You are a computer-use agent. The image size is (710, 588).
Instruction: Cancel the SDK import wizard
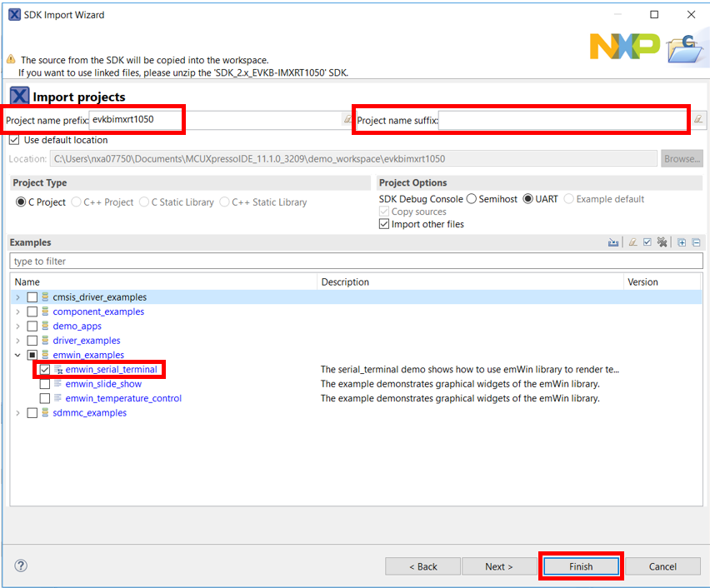point(662,566)
